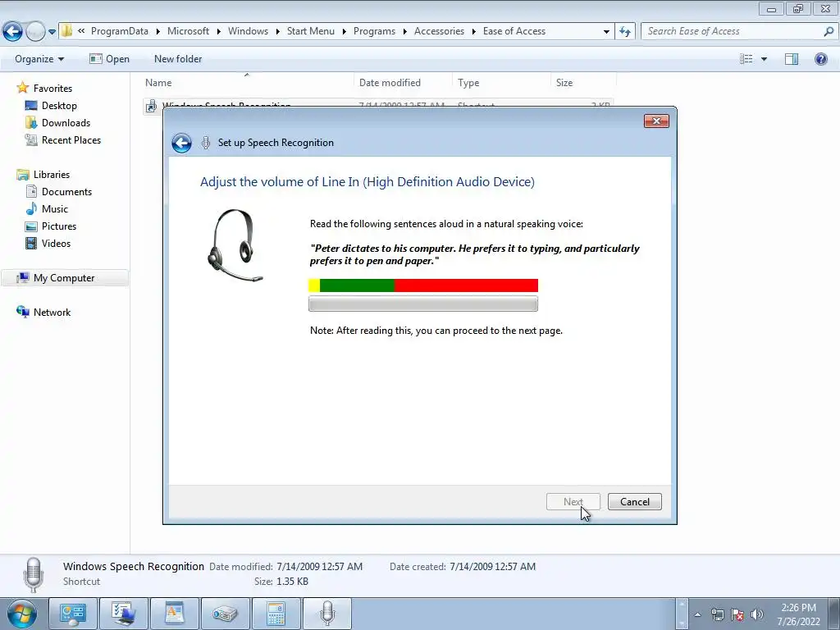This screenshot has height=630, width=840.
Task: Cancel the Speech Recognition setup
Action: click(x=635, y=502)
